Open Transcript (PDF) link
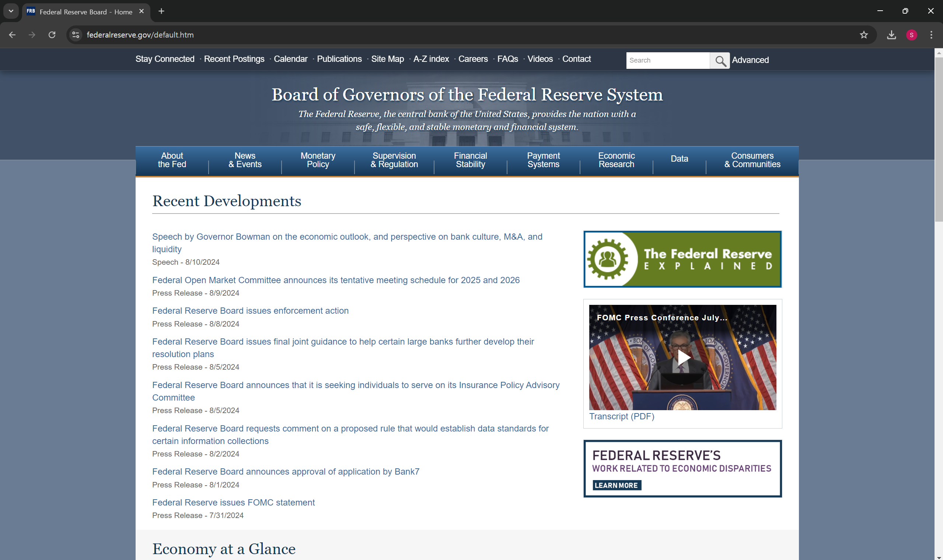Screen dimensions: 943x560 pyautogui.click(x=622, y=416)
